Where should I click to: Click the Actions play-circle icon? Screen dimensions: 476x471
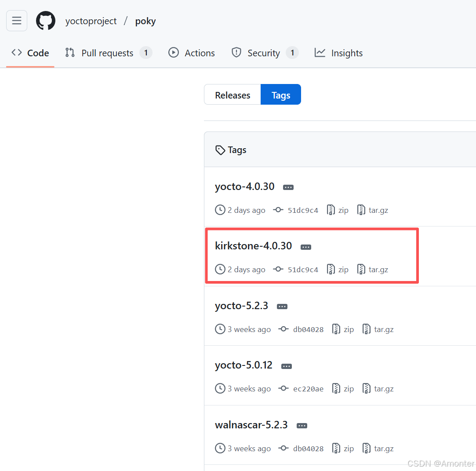174,52
